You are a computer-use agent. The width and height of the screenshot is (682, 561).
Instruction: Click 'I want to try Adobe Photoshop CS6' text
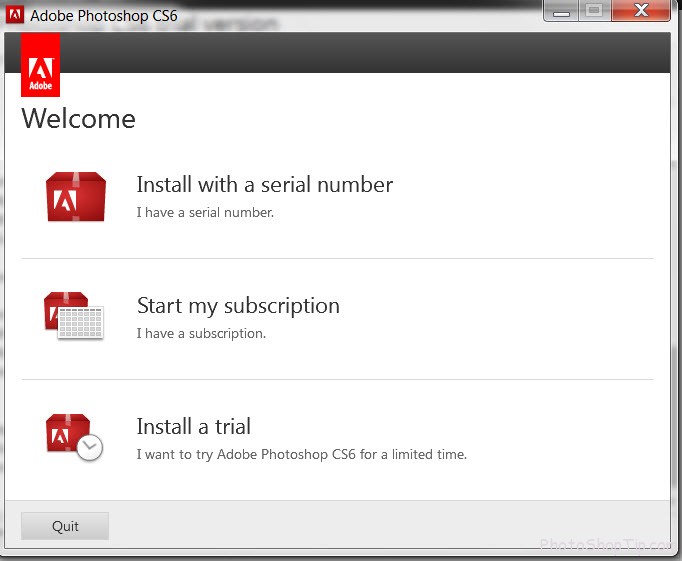[246, 454]
